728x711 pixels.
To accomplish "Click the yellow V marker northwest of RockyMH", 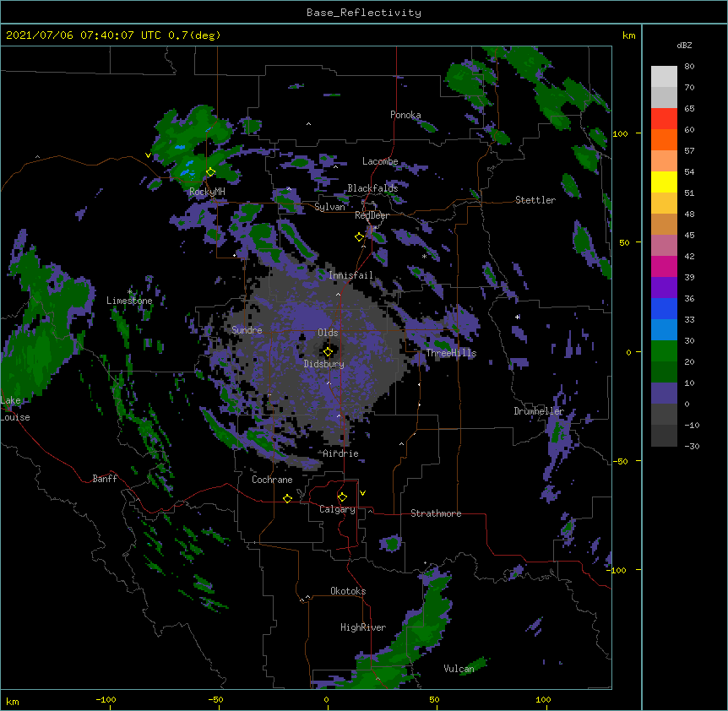I will click(x=148, y=155).
